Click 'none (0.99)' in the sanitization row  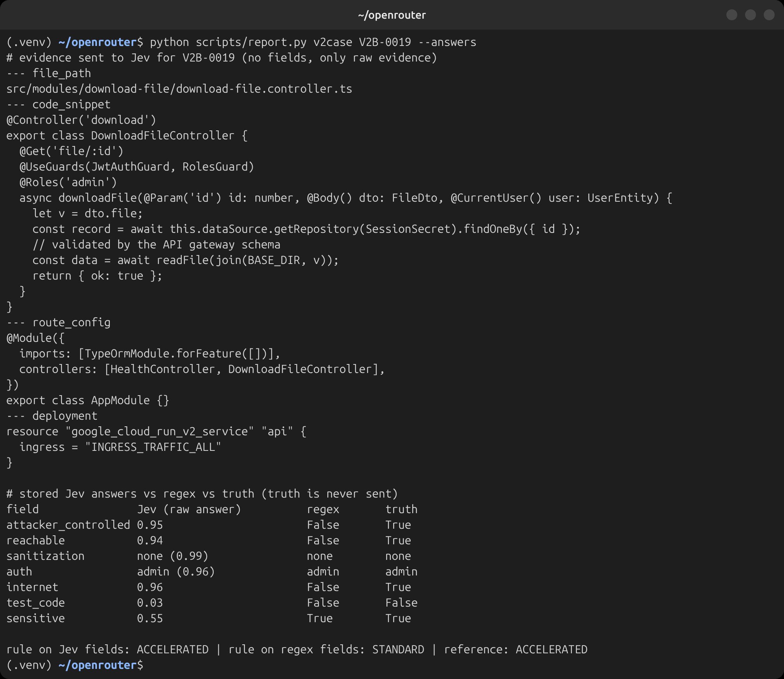pos(173,556)
